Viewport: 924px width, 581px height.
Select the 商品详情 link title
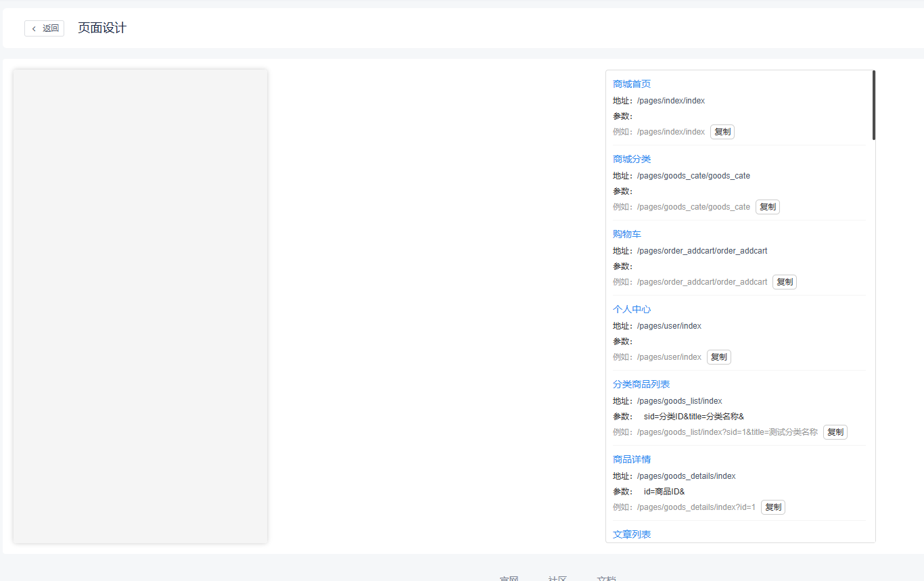632,459
